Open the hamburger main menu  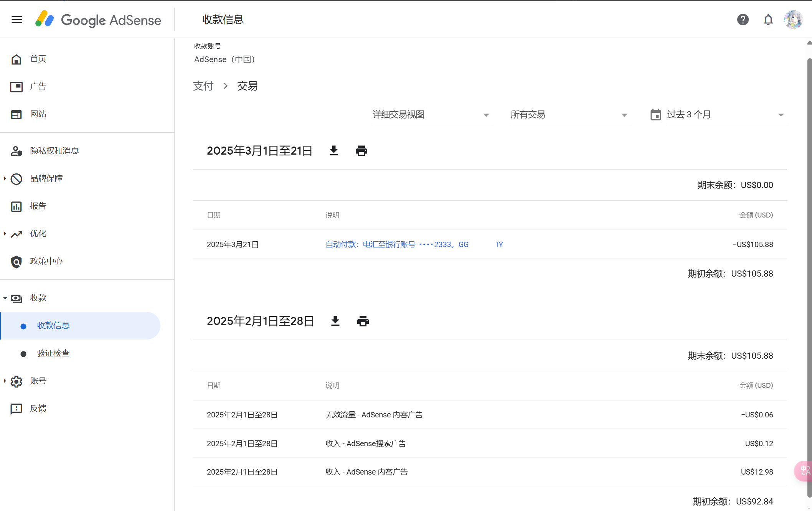pyautogui.click(x=17, y=20)
